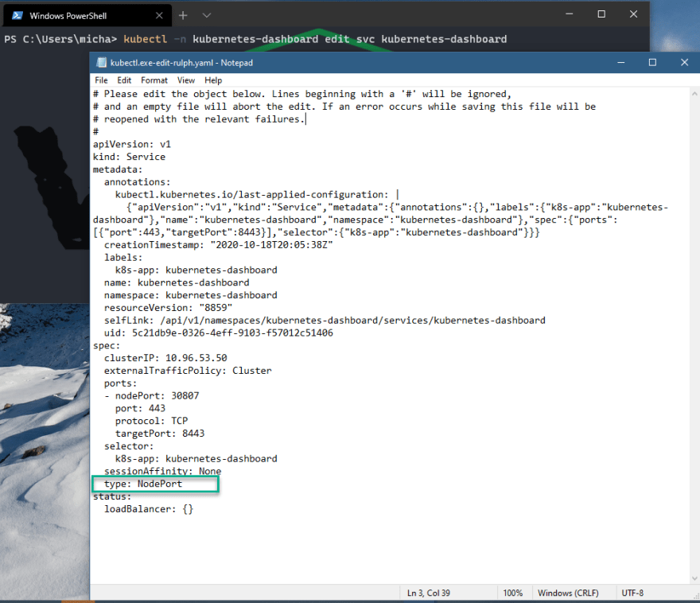Click the 'protocol: TCP' line
Screen dimensions: 700x603
[151, 421]
